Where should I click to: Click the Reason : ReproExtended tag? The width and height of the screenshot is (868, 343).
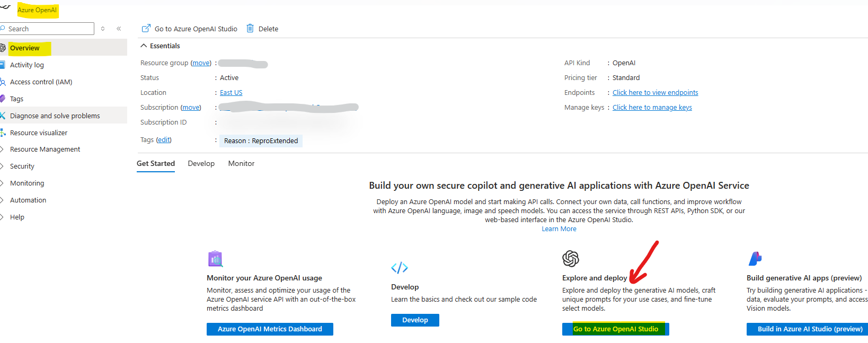[261, 140]
